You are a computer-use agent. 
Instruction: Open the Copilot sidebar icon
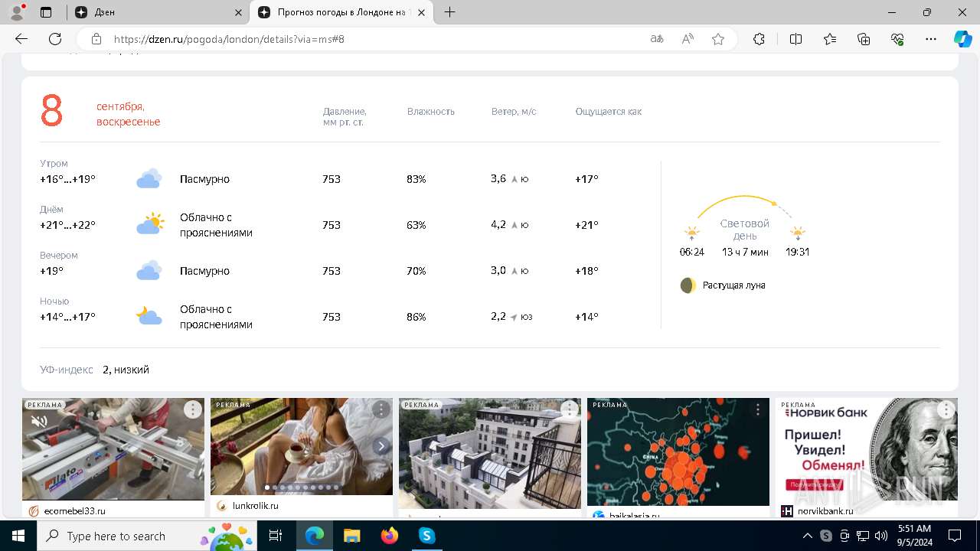pyautogui.click(x=962, y=39)
